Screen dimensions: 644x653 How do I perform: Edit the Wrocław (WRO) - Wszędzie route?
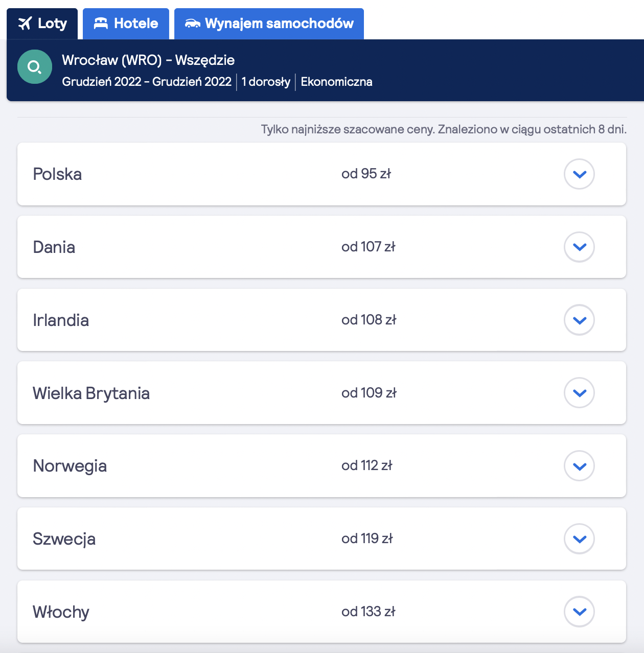click(148, 60)
